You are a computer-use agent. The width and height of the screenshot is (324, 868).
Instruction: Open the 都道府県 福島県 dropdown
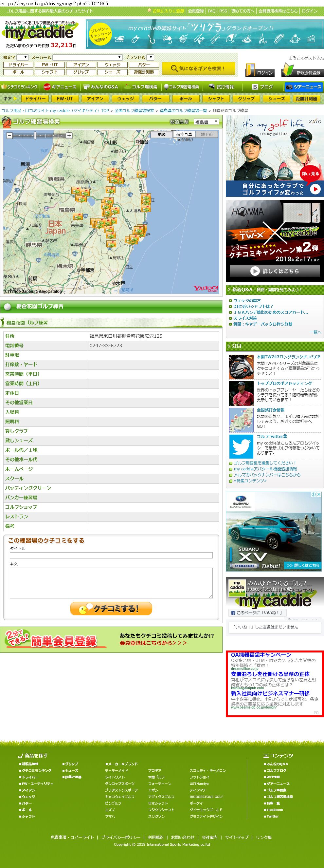[x=207, y=122]
